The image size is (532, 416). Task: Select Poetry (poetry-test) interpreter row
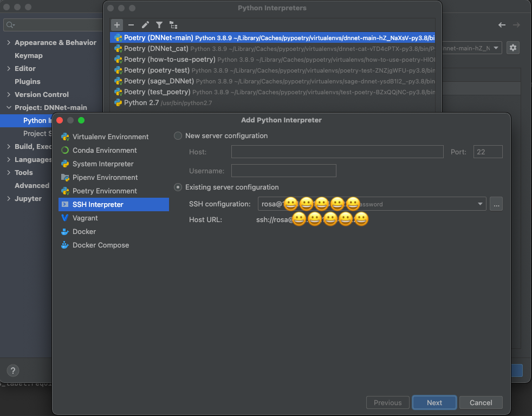273,70
